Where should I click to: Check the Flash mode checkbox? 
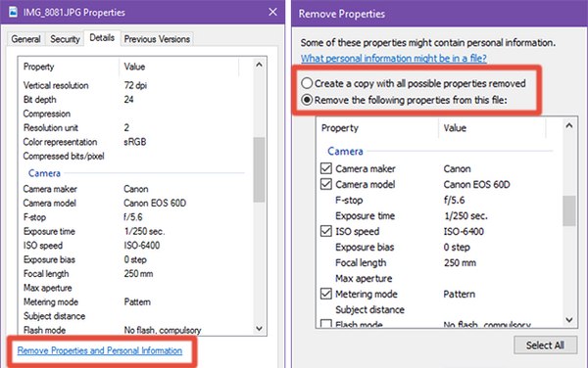(x=326, y=323)
